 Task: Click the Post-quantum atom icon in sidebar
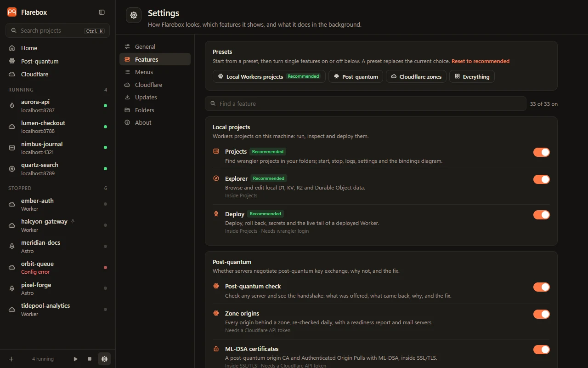click(12, 61)
